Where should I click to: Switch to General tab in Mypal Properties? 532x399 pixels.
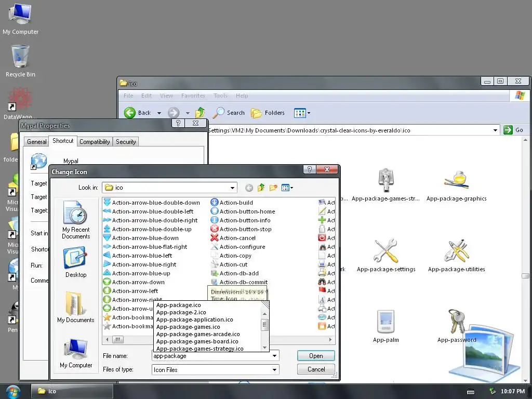tap(37, 142)
